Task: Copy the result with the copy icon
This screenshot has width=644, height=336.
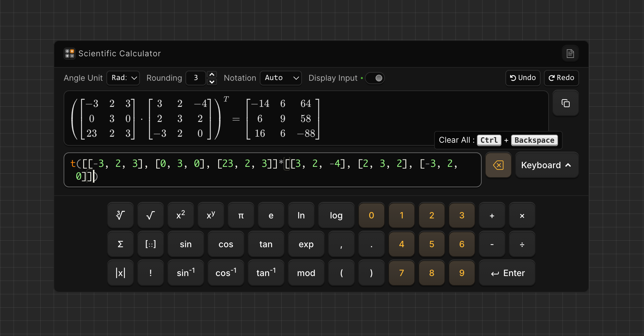Action: click(x=565, y=103)
